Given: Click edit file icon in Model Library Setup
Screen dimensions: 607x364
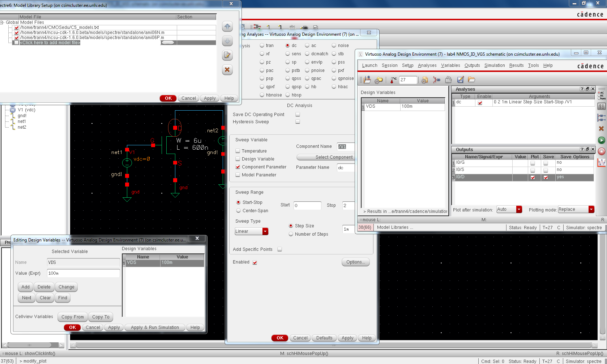Looking at the screenshot, I should 227,55.
